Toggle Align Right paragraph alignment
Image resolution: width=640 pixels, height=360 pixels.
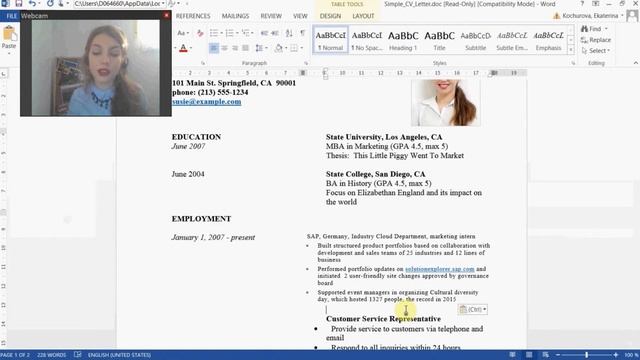235,48
